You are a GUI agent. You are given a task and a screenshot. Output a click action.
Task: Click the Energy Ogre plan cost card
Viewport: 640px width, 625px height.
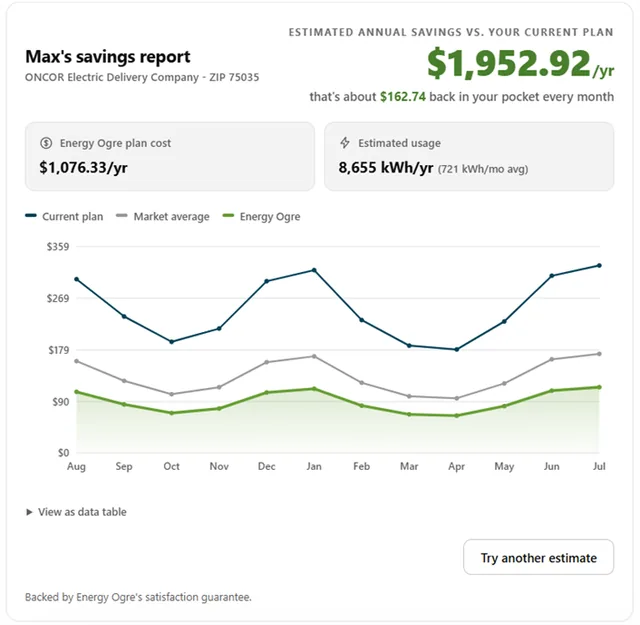(170, 156)
